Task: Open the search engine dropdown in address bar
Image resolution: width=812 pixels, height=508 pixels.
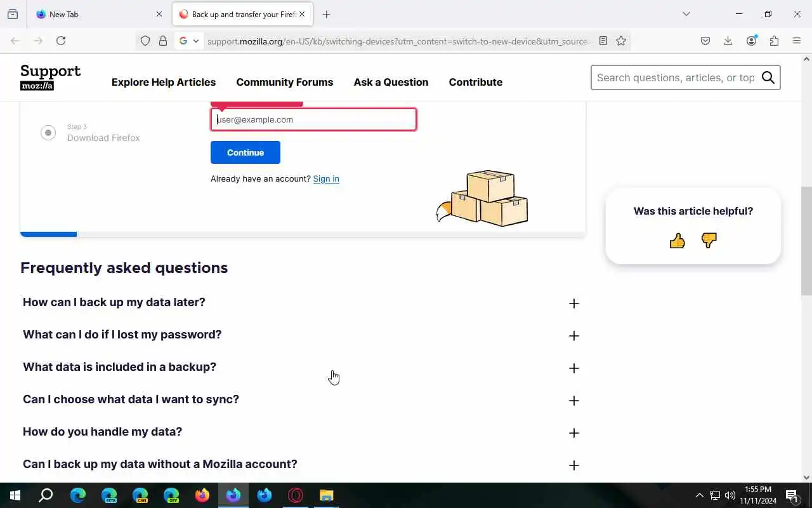Action: tap(189, 41)
